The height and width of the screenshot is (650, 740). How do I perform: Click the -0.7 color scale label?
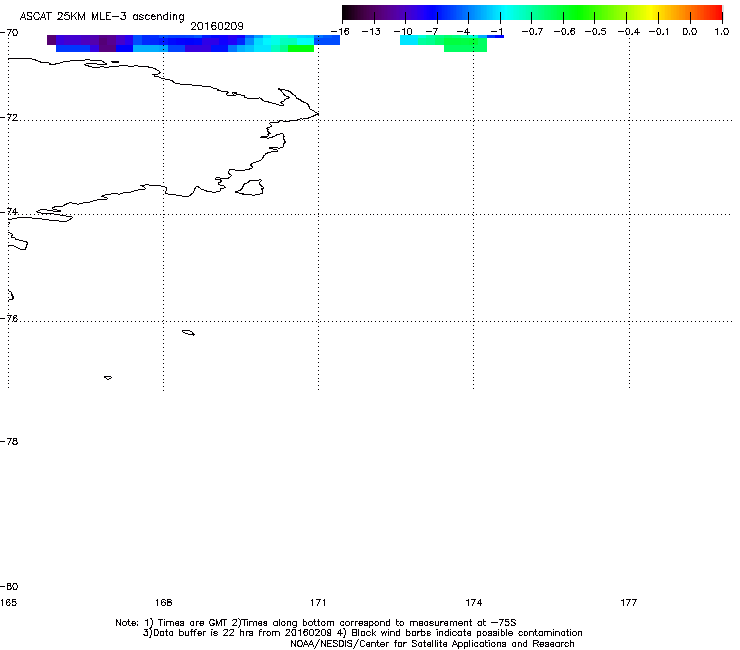coord(532,32)
